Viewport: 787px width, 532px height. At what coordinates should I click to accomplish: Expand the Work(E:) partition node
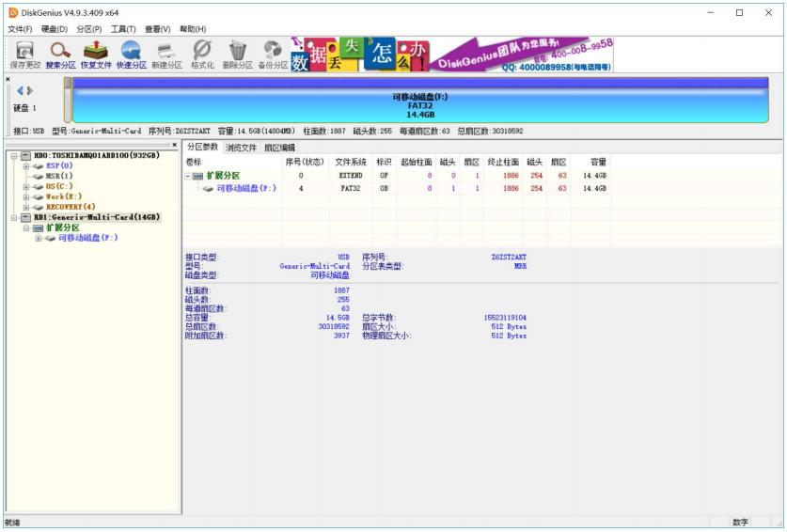click(26, 196)
